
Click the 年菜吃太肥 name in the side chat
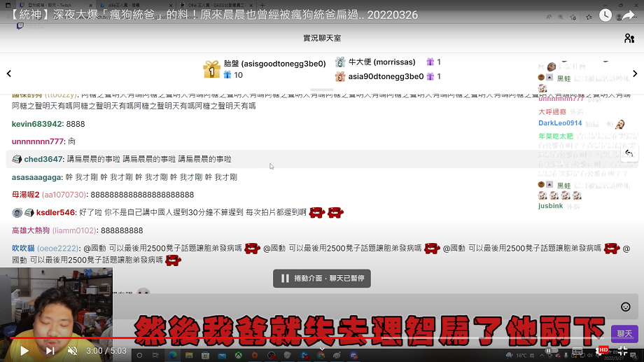pos(555,136)
